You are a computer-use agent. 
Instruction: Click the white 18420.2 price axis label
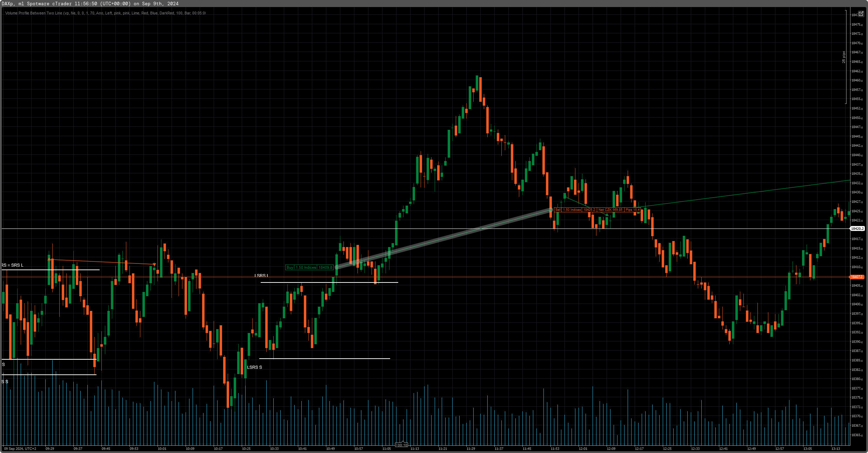point(857,228)
